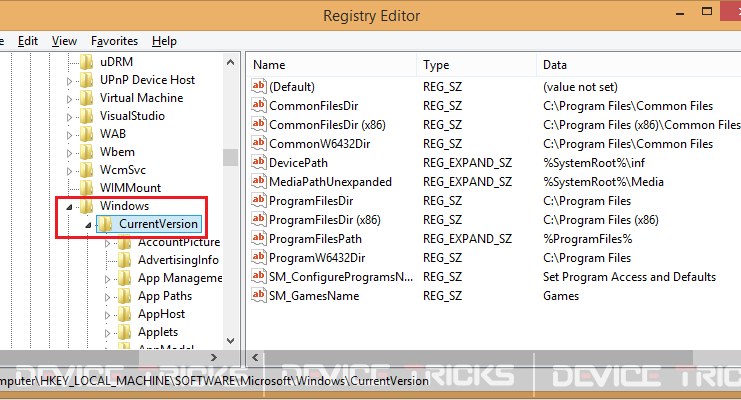Maximize the Registry Editor window

(x=707, y=11)
